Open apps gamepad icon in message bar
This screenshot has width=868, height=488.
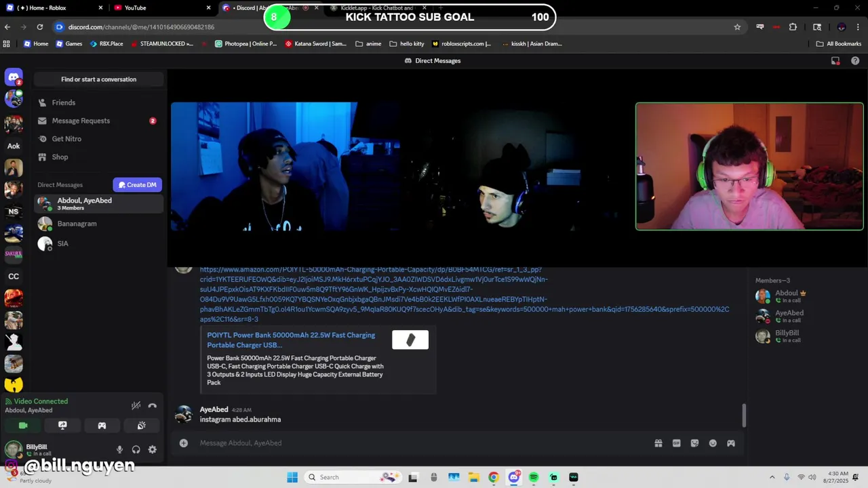point(731,443)
